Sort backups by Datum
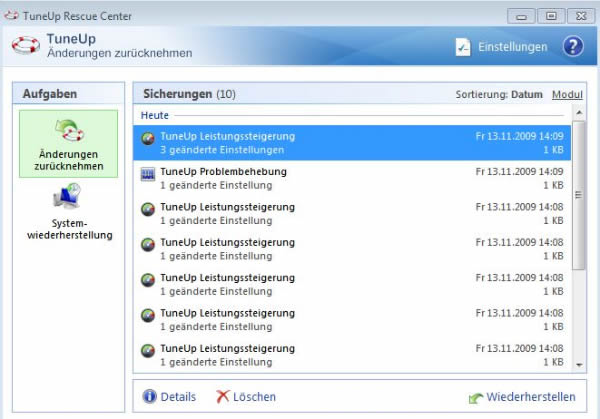The width and height of the screenshot is (600, 419). (x=527, y=94)
